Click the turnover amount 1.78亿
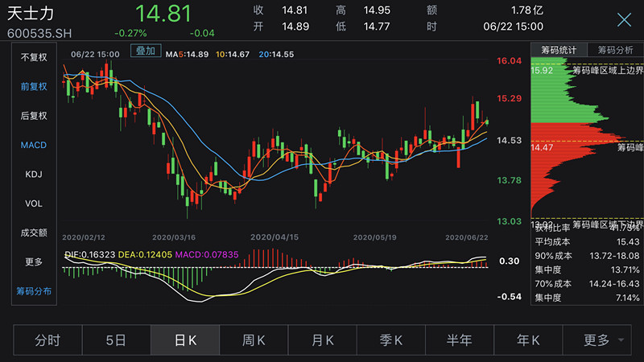The image size is (644, 362). [x=527, y=10]
